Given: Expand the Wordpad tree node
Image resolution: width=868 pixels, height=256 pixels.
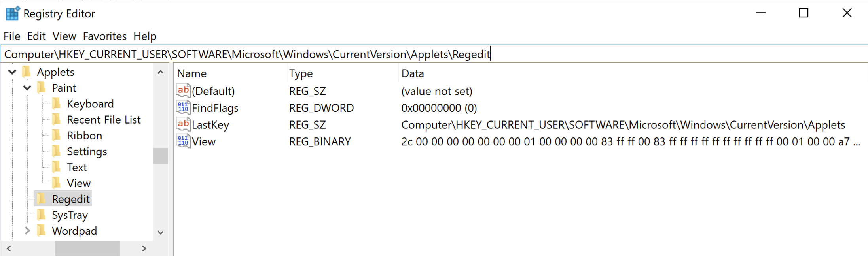Looking at the screenshot, I should coord(27,231).
